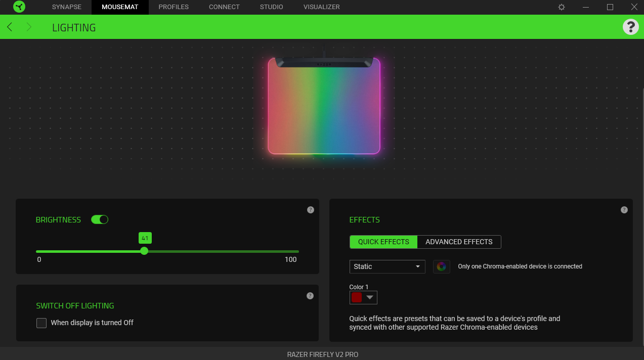The width and height of the screenshot is (644, 360).
Task: Check 'When display is turned Off' checkbox
Action: [41, 323]
